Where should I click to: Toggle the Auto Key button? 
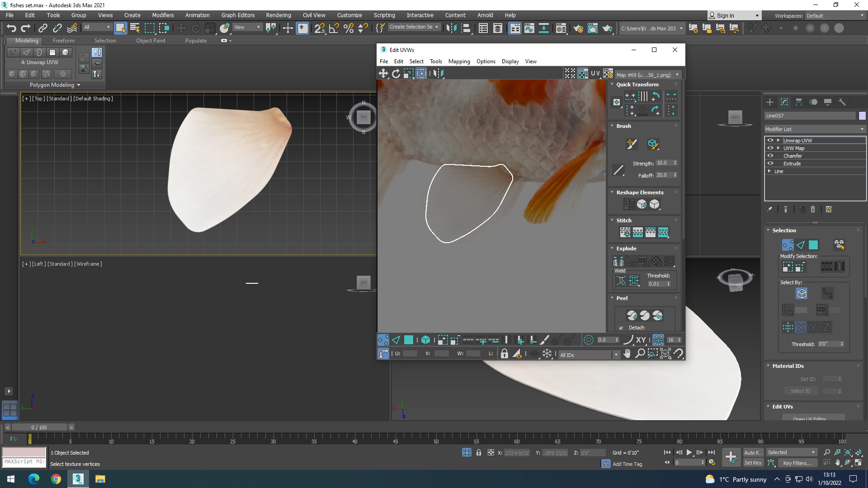pyautogui.click(x=753, y=452)
